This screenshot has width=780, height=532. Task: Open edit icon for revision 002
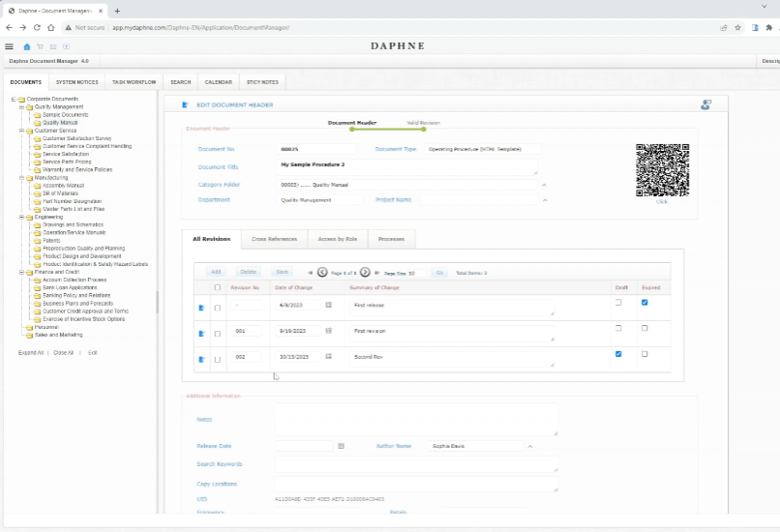(x=201, y=360)
